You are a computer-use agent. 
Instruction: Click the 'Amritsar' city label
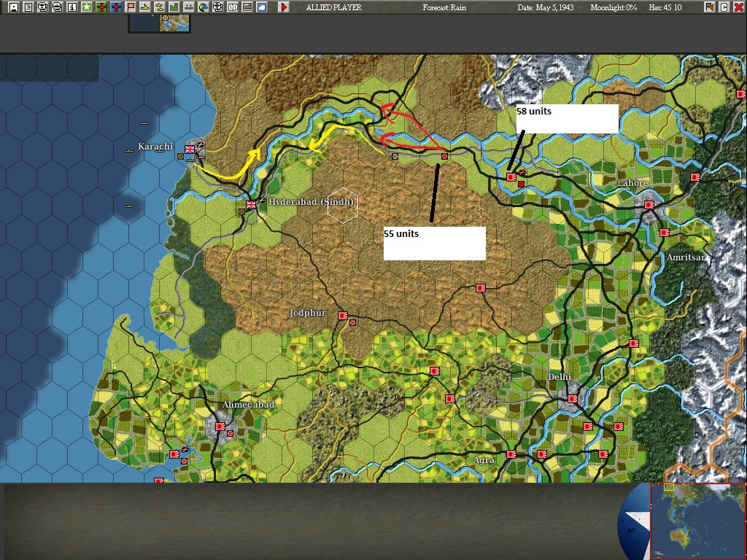tap(686, 257)
